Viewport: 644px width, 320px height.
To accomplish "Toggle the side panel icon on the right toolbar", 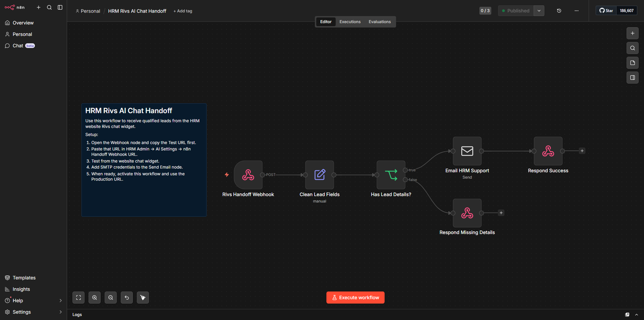I will [x=632, y=78].
